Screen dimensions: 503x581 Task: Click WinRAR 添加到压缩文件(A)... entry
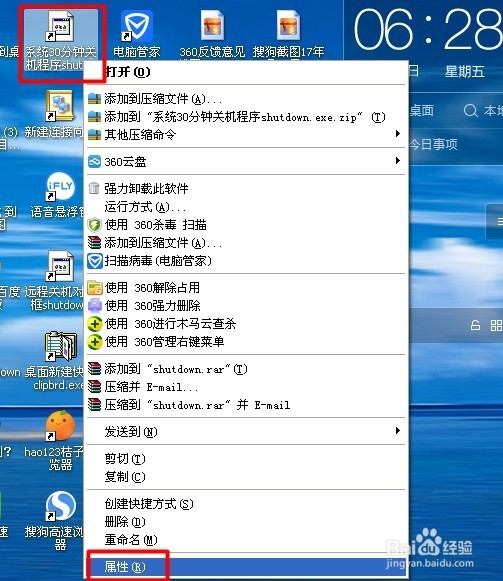pos(246,243)
